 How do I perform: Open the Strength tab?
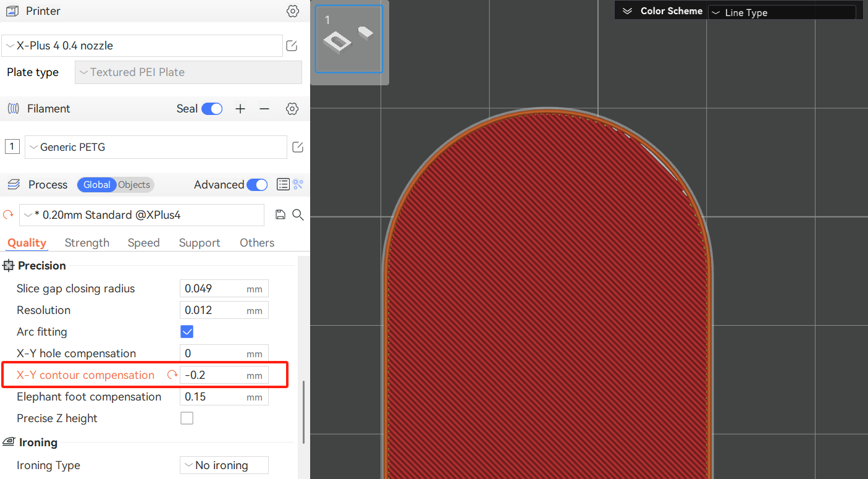click(x=87, y=243)
